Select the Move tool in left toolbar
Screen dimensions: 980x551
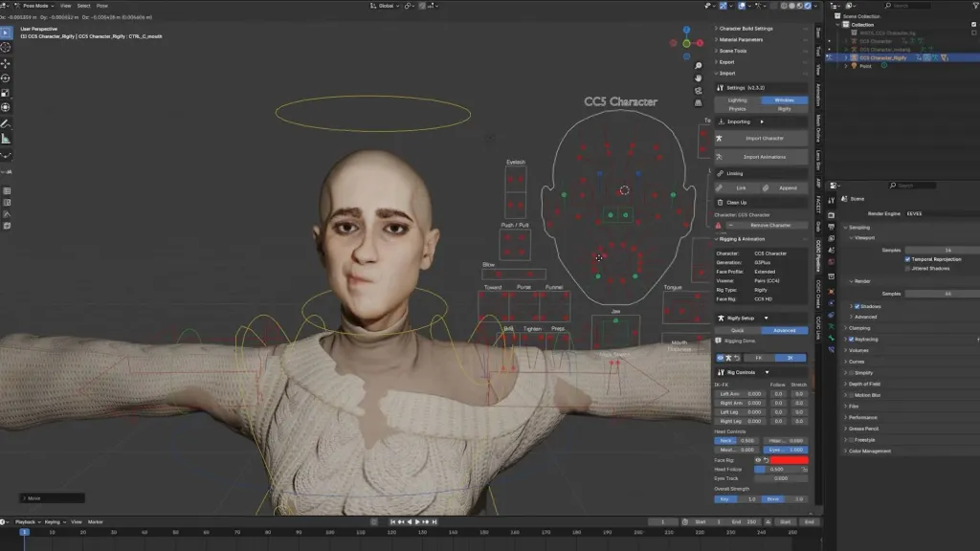7,63
